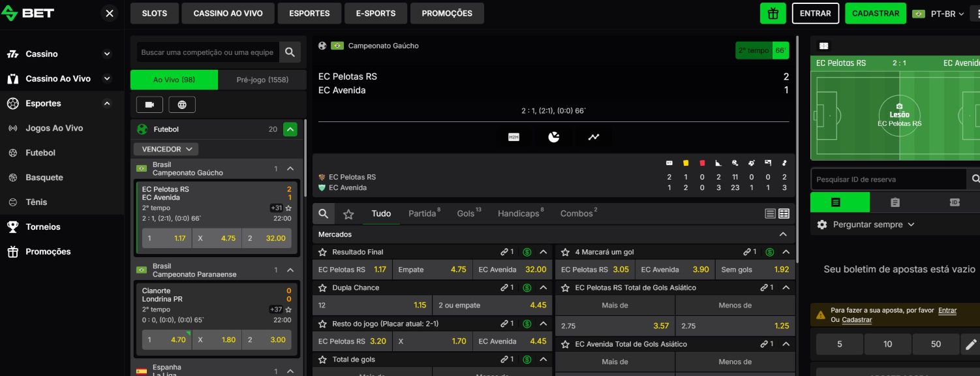Click the 4BET logo
The image size is (980, 376).
(28, 13)
